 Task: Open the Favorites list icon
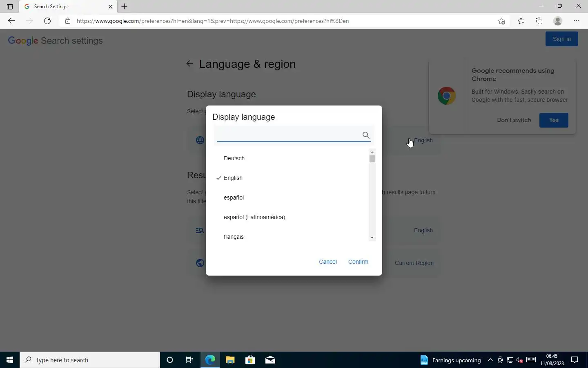tap(521, 21)
